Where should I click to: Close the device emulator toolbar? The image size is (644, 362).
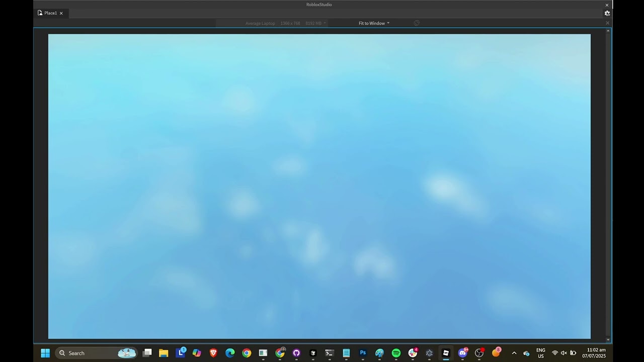607,23
